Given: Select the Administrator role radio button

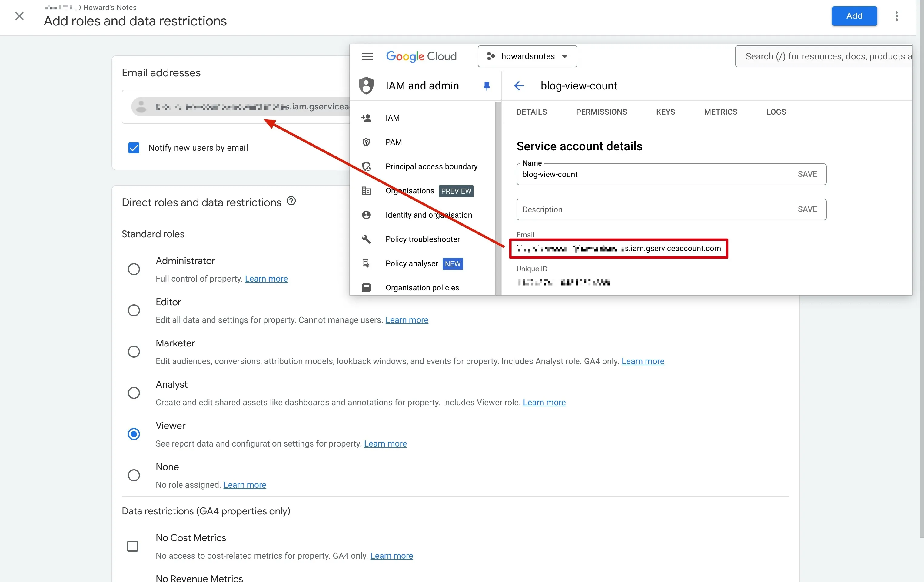Looking at the screenshot, I should click(134, 269).
